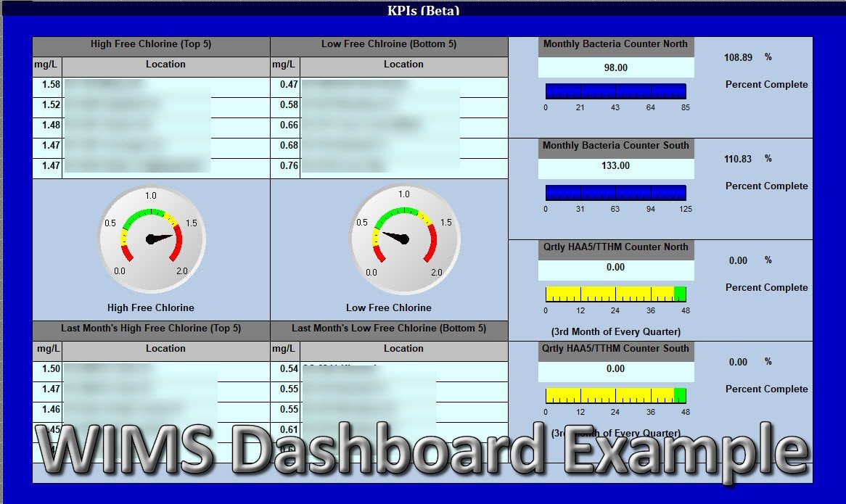The image size is (846, 504).
Task: Click the Low Free Chlorine gauge needle
Action: click(395, 236)
